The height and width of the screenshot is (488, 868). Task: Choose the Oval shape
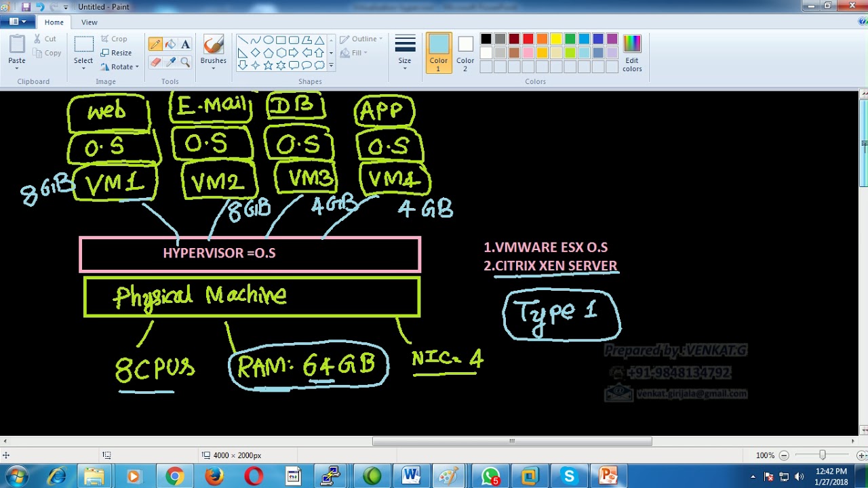click(x=268, y=40)
